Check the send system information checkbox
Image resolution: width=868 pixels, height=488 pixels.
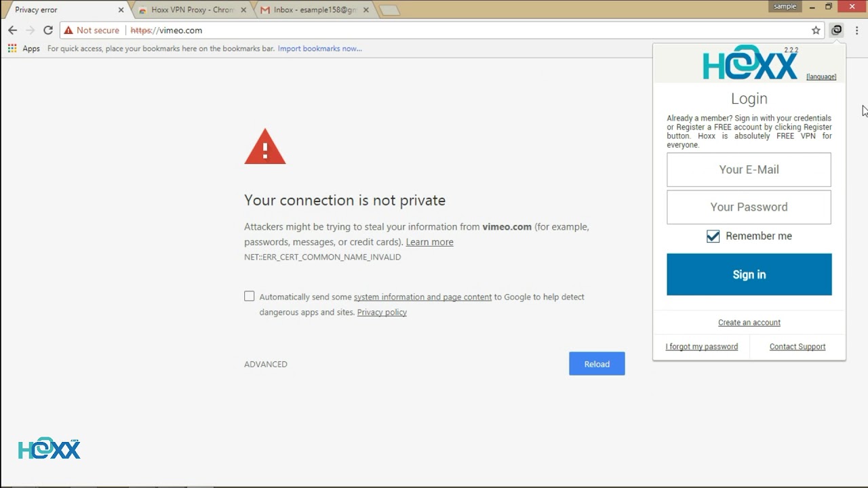click(x=250, y=296)
